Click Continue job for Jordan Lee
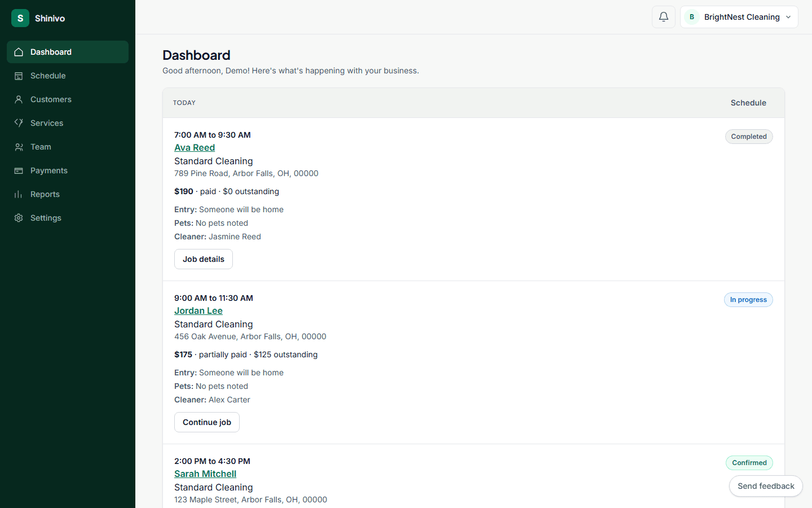Screen dimensions: 812x508 [x=207, y=422]
